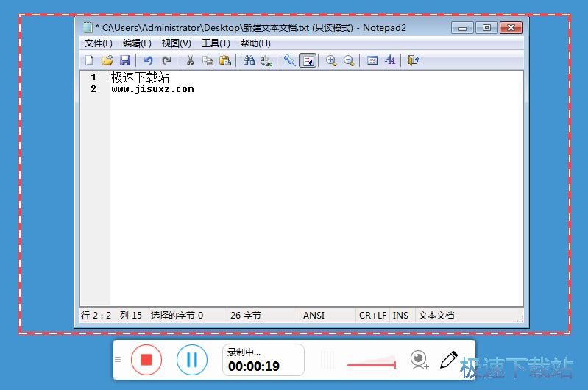Toggle word wrap toolbar button
Image resolution: width=588 pixels, height=390 pixels.
[308, 60]
